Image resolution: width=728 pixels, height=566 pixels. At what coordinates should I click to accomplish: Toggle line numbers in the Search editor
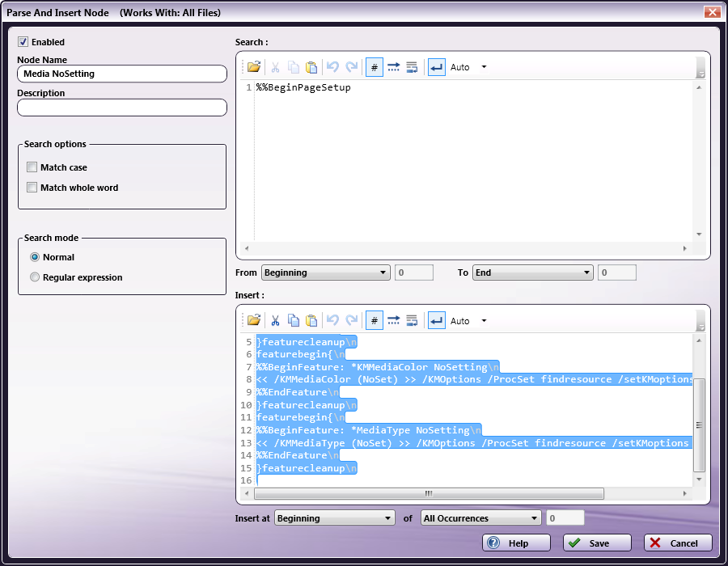[x=374, y=67]
